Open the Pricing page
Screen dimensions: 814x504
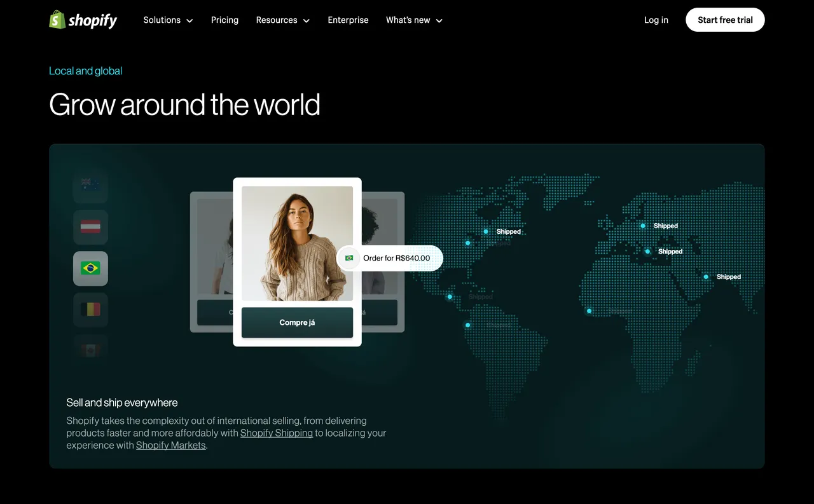click(x=224, y=20)
